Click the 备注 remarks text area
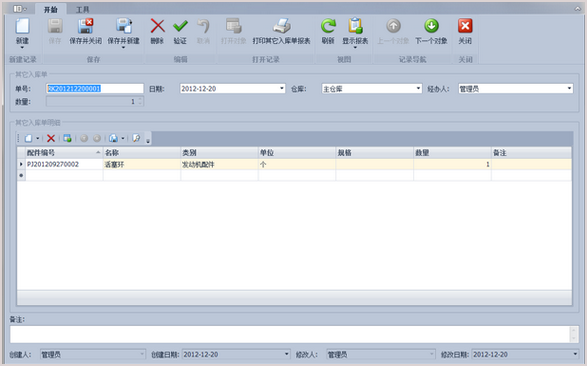The height and width of the screenshot is (366, 587). click(294, 334)
